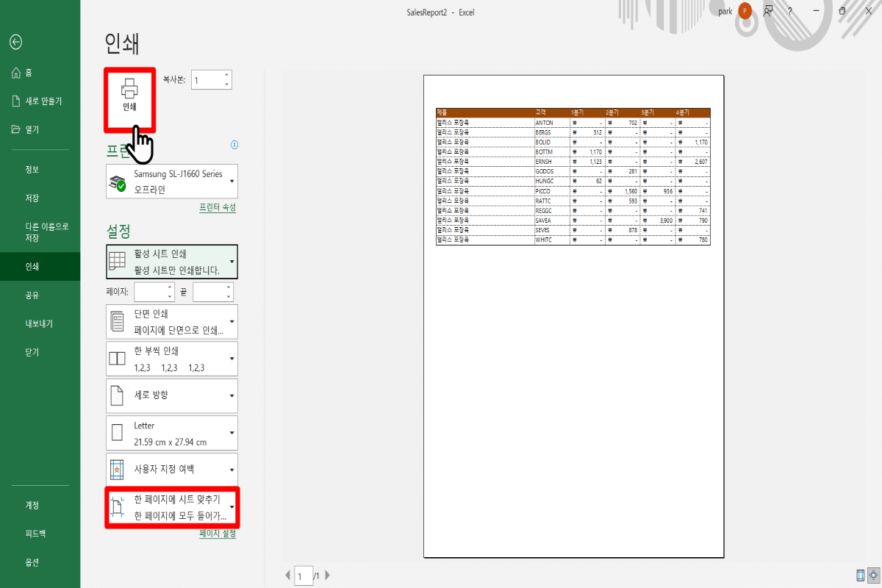This screenshot has width=882, height=588.
Task: Click the share feedback person icon in title bar
Action: [768, 11]
